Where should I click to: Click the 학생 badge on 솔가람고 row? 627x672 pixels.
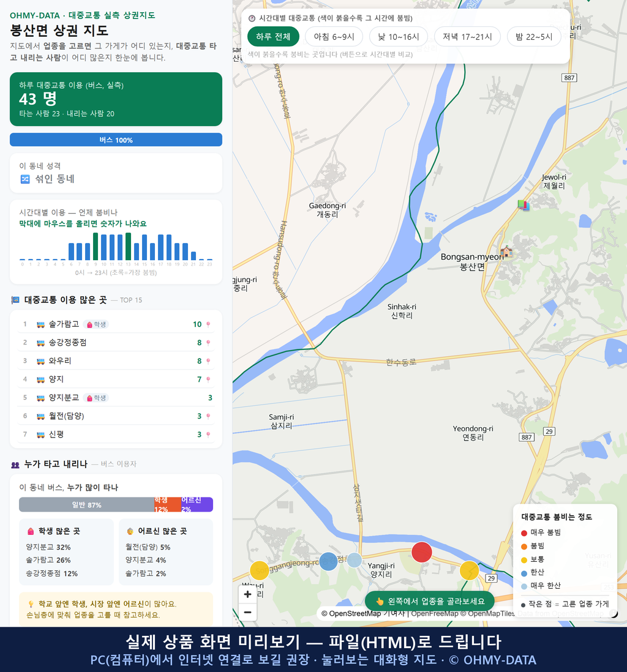click(96, 324)
